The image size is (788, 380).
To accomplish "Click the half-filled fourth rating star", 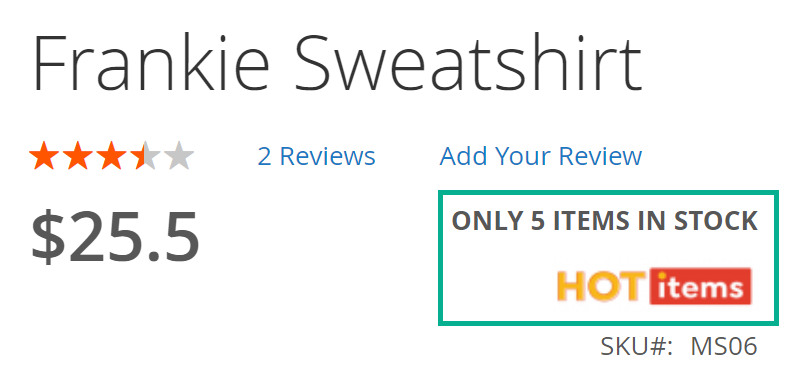I will coord(145,155).
